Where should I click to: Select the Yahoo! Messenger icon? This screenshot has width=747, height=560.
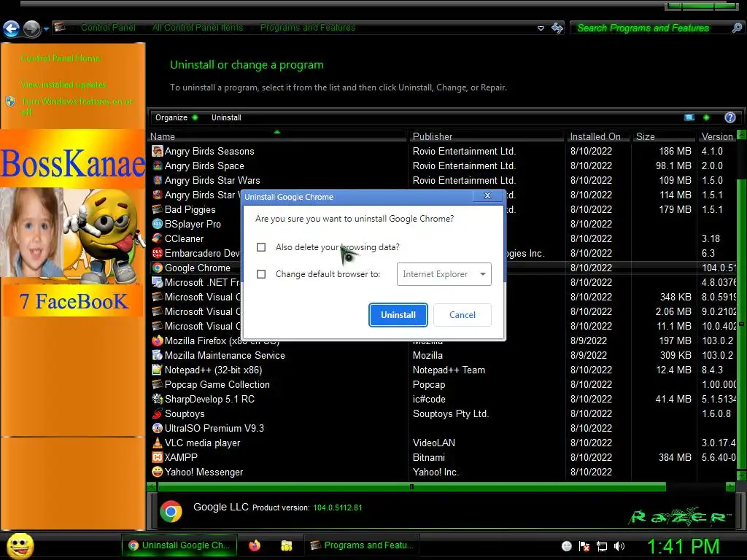pos(158,472)
